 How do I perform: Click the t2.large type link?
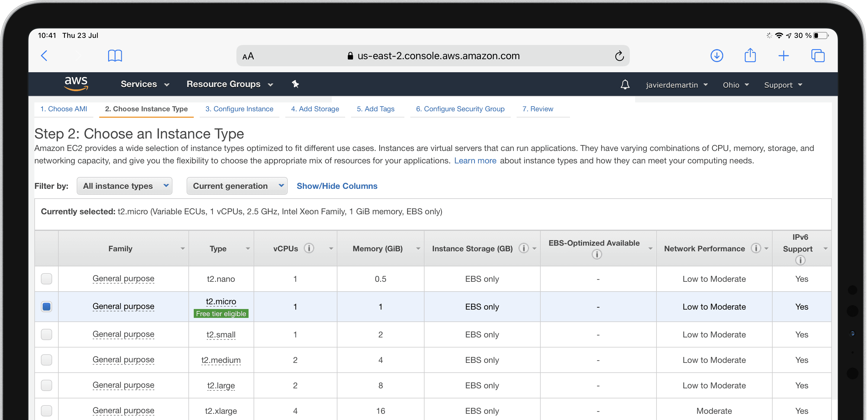pos(221,385)
